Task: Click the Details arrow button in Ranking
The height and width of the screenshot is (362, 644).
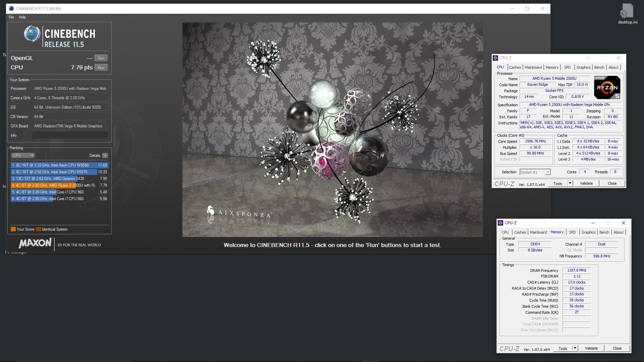Action: point(105,156)
